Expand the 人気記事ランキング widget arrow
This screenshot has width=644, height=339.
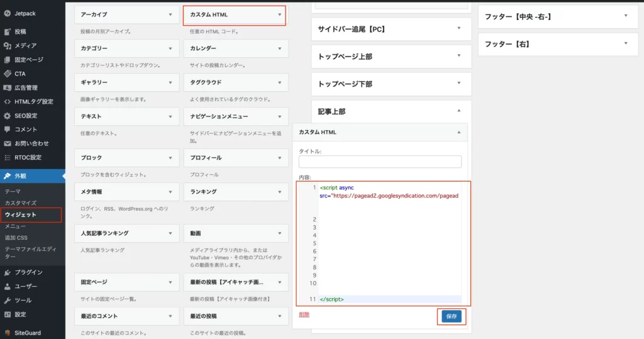tap(170, 233)
